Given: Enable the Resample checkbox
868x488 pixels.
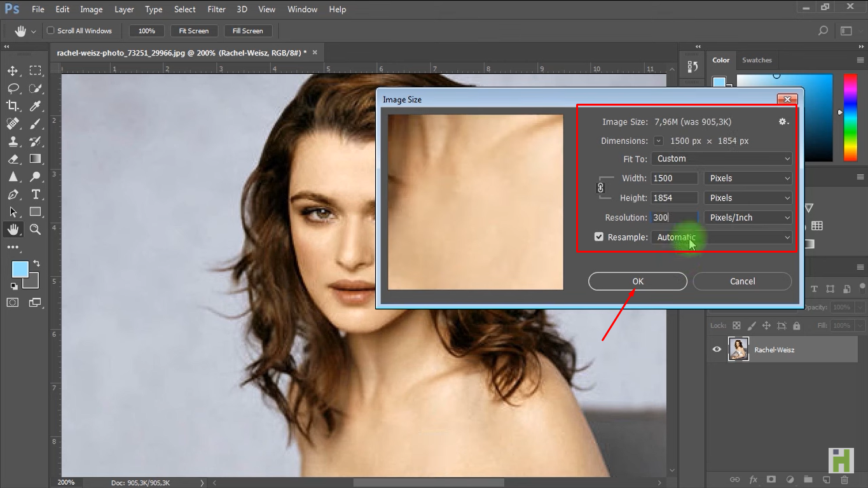Looking at the screenshot, I should (598, 236).
